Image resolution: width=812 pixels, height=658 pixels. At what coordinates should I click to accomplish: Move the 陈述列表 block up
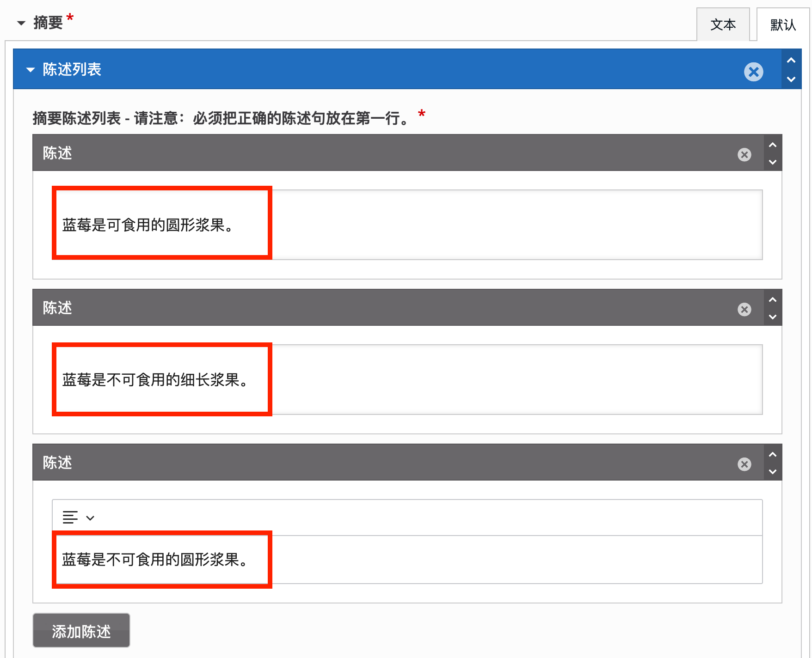pos(791,61)
